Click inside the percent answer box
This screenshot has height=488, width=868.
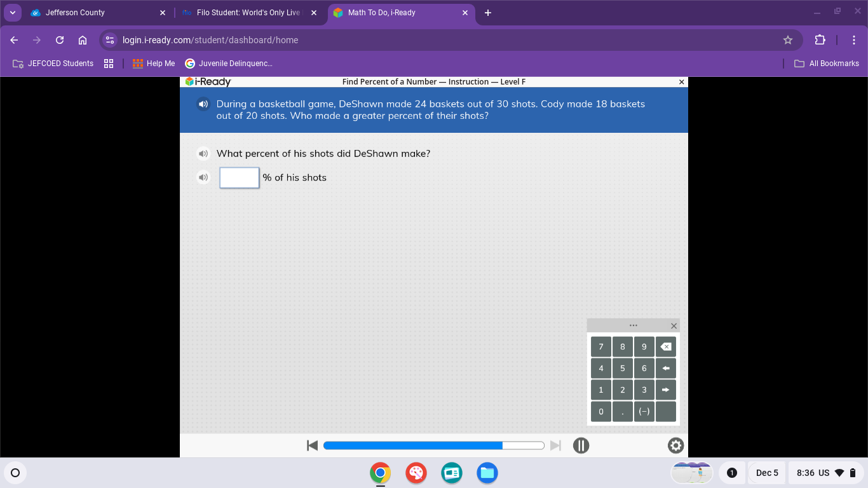(x=239, y=177)
